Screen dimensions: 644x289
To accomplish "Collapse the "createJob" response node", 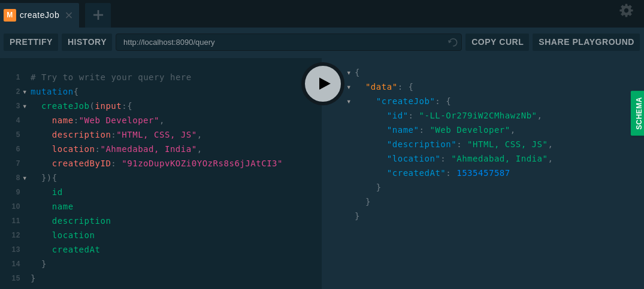I will pyautogui.click(x=349, y=102).
